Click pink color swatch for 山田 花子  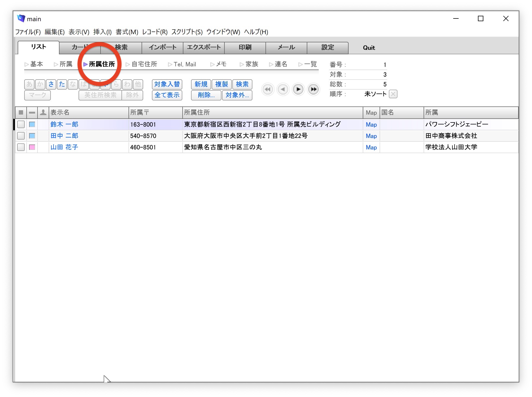click(x=32, y=147)
